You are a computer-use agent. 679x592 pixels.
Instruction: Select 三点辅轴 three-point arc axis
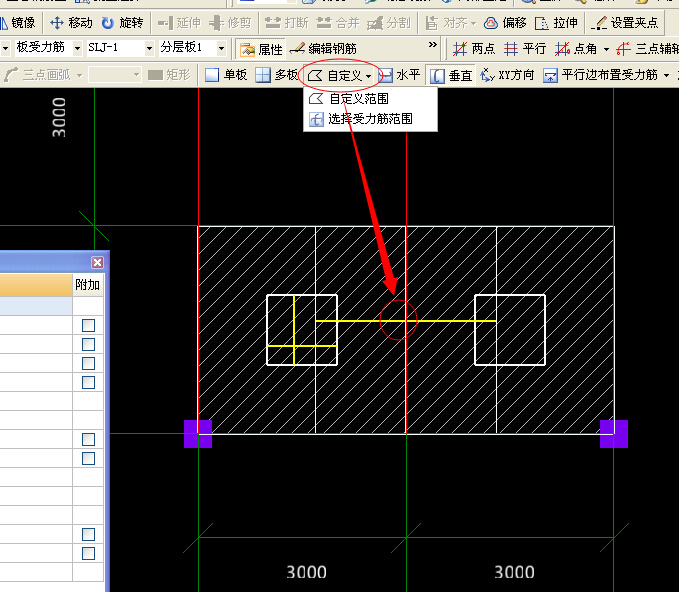click(647, 49)
